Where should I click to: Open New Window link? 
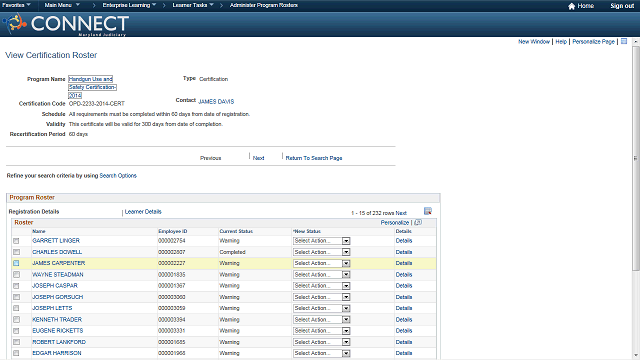534,42
